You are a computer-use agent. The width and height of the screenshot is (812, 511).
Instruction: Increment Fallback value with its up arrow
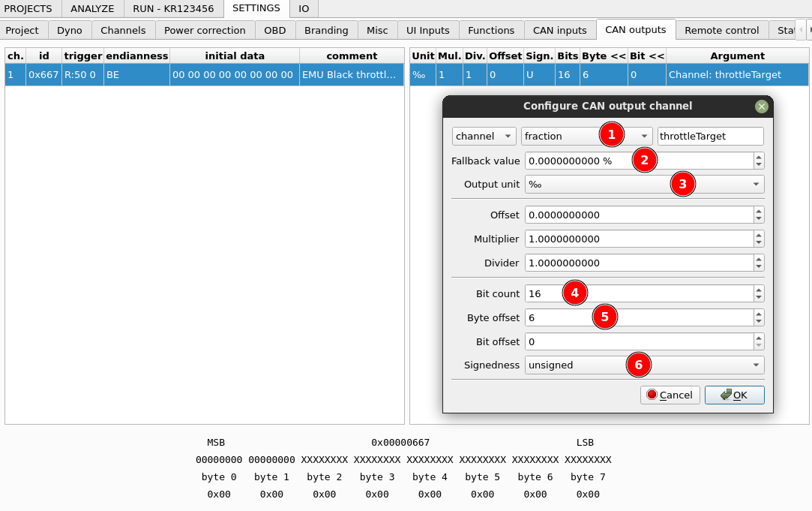tap(759, 156)
